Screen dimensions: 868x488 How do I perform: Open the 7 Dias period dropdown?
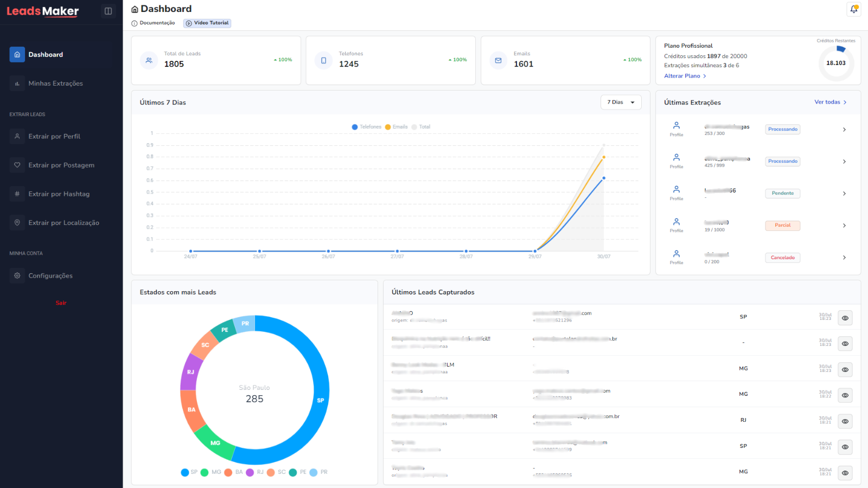tap(621, 102)
